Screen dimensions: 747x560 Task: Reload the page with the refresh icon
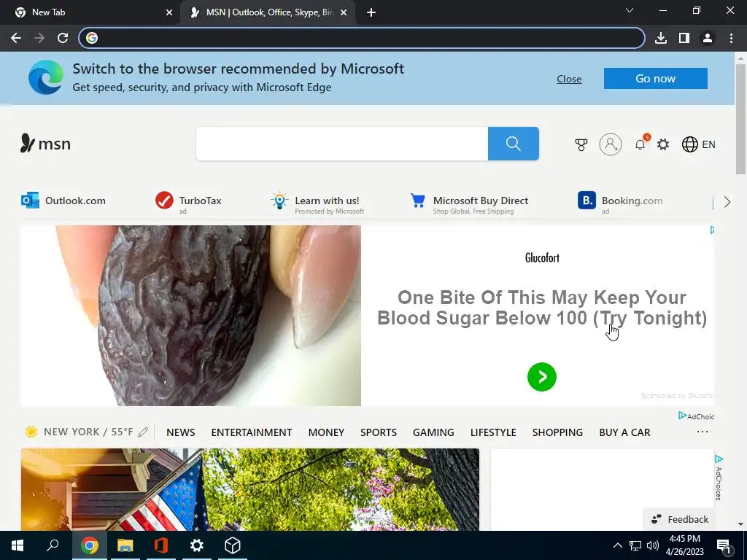(63, 38)
